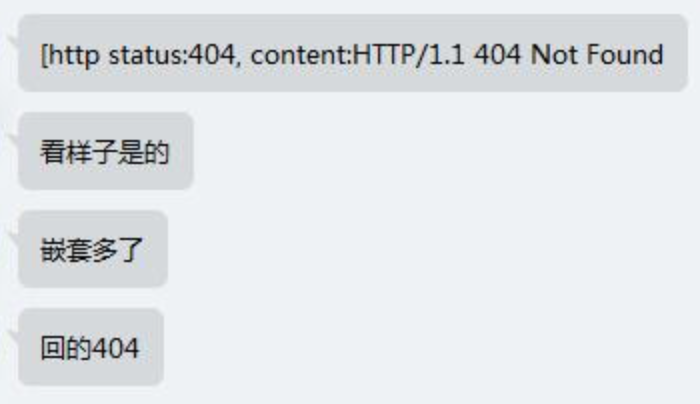The image size is (700, 404).
Task: Click 'status:404,' text in the top bubble
Action: [x=175, y=55]
